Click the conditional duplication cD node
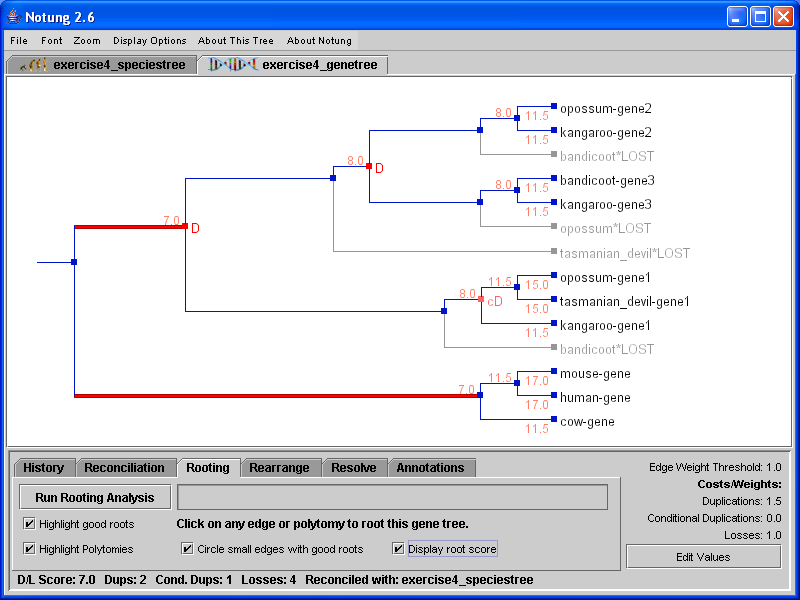The height and width of the screenshot is (600, 800). (x=481, y=299)
